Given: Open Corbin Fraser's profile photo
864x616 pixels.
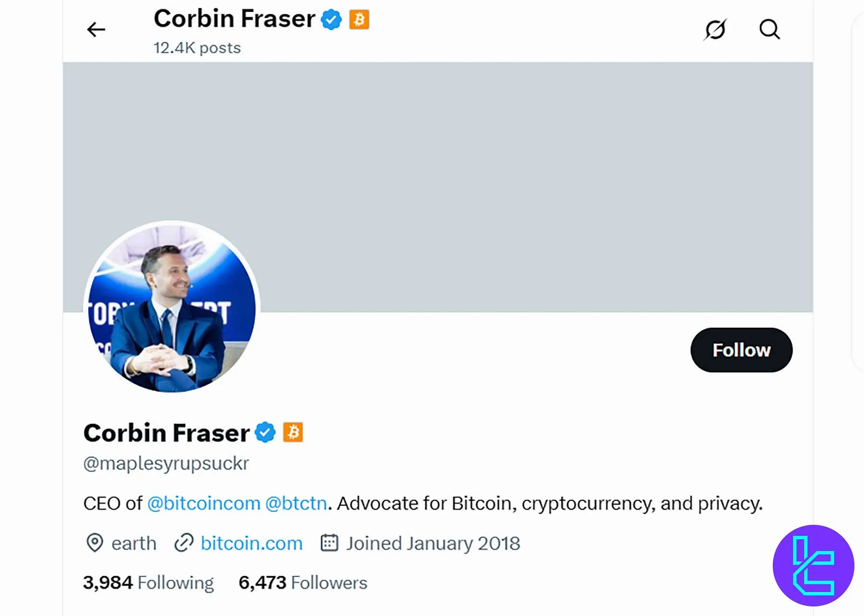Looking at the screenshot, I should click(x=172, y=307).
